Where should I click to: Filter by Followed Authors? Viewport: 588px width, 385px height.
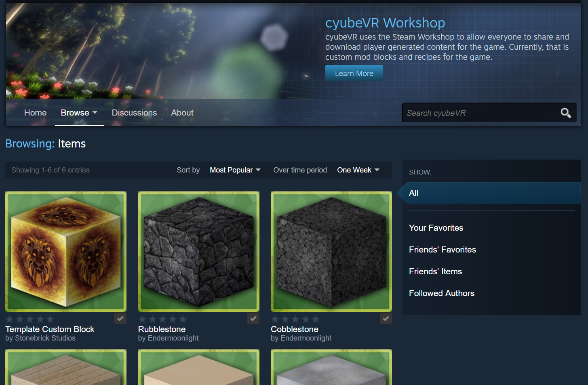point(441,293)
